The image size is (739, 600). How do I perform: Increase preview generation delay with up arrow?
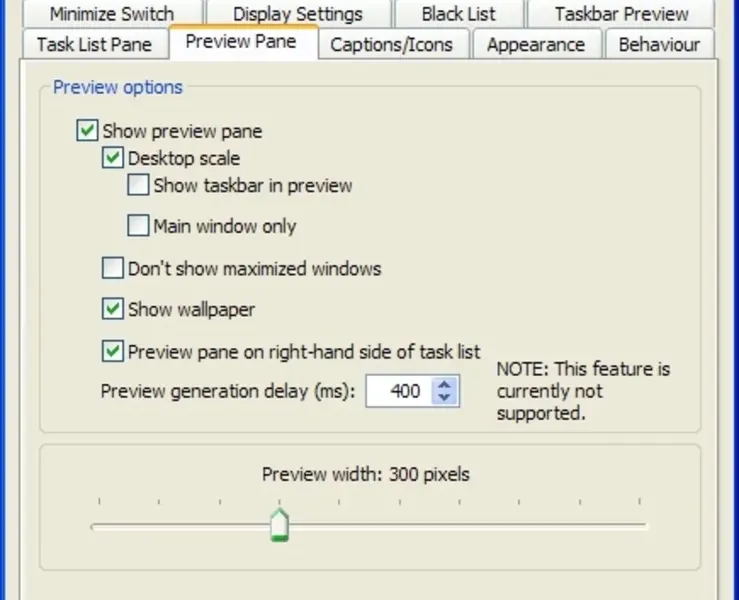tap(445, 384)
